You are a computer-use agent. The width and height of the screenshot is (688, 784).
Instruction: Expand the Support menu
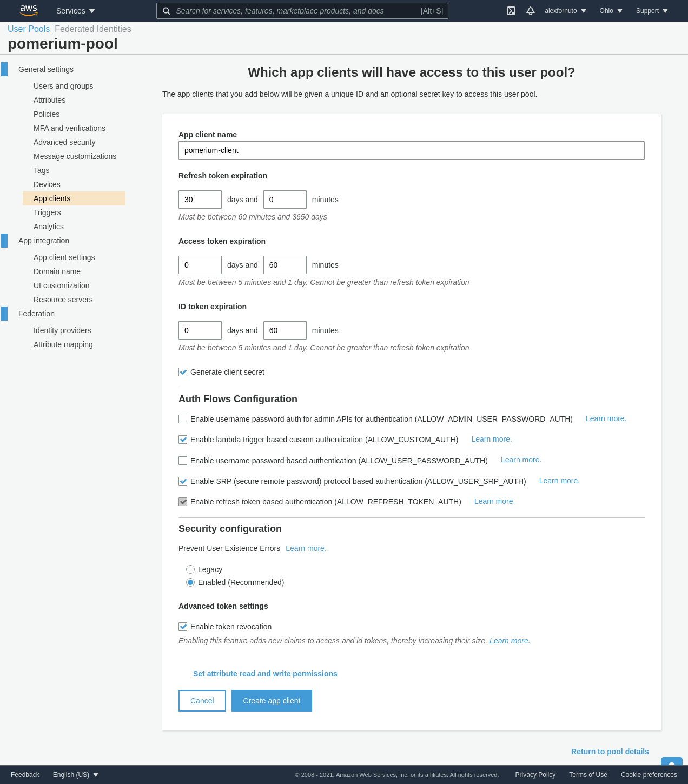[x=651, y=11]
